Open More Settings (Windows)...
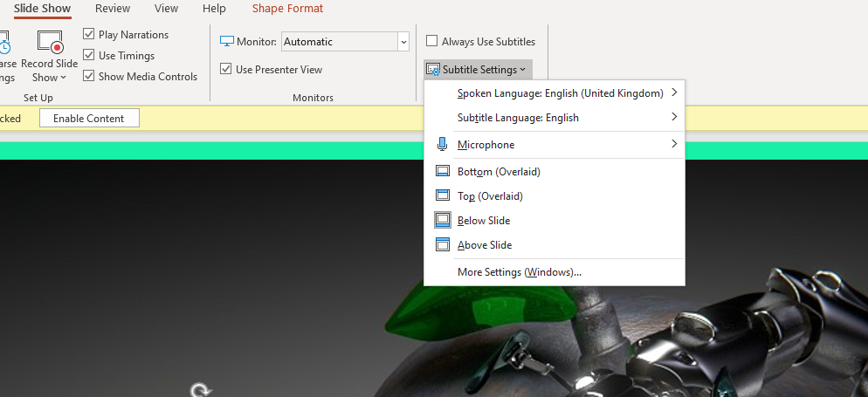 (x=555, y=272)
